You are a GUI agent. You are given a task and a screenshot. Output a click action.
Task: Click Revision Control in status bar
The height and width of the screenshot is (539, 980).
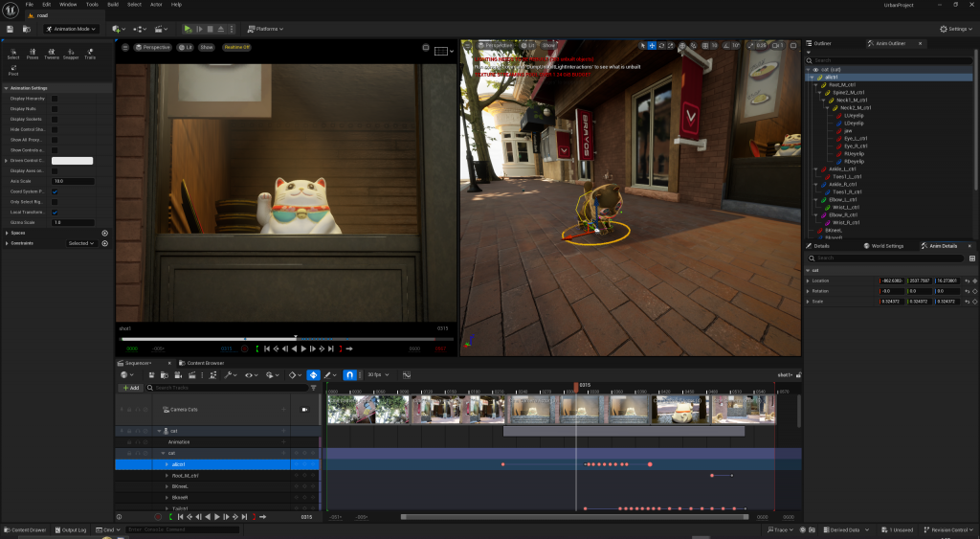(948, 529)
